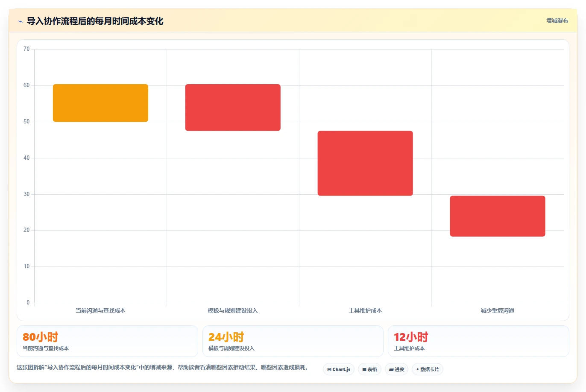Image resolution: width=586 pixels, height=392 pixels.
Task: Click the Chart.js tag pill
Action: pos(339,369)
